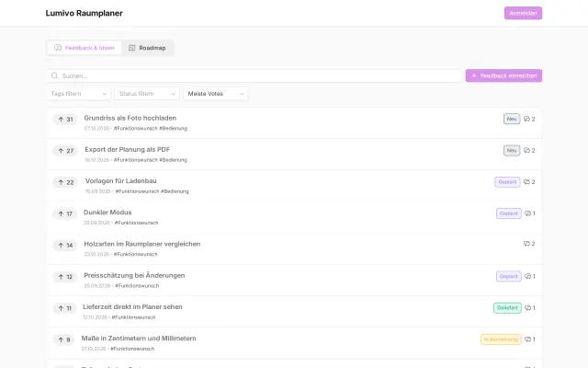Click 'Geplant' badge on 'Vorlagen für Ladenbau'
Image resolution: width=588 pixels, height=368 pixels.
click(x=507, y=182)
